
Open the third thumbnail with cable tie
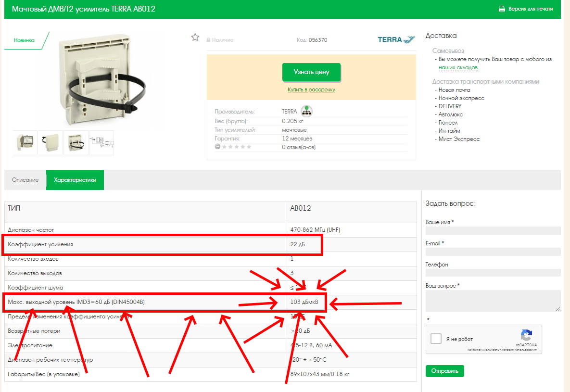pyautogui.click(x=76, y=143)
